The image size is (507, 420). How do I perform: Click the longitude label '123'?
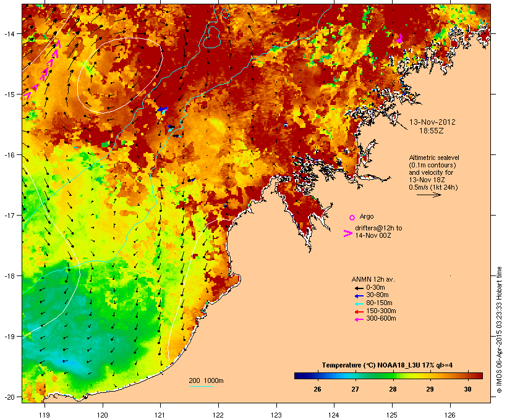[x=276, y=415]
